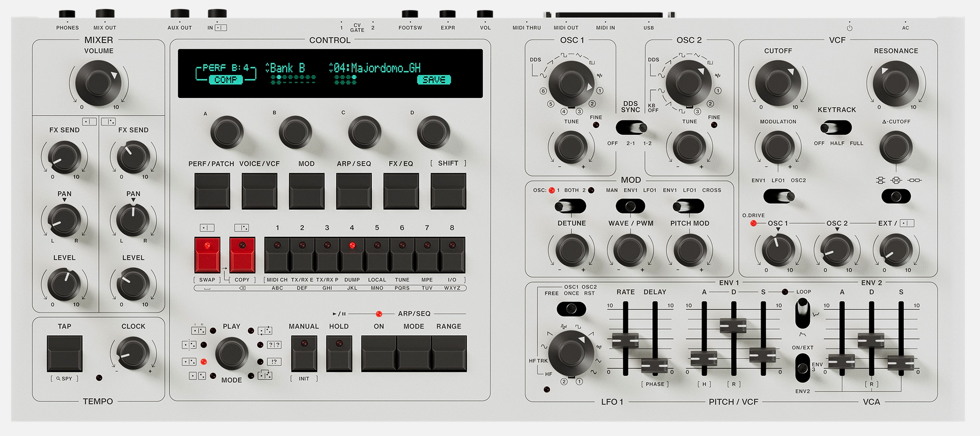
Task: Open the PERF/PATCH page button
Action: click(212, 191)
